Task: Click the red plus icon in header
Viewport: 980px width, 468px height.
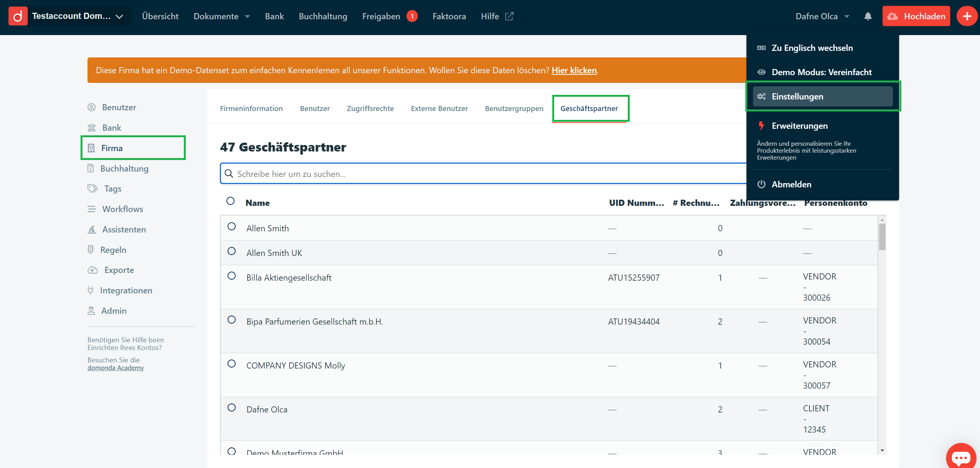Action: (967, 16)
